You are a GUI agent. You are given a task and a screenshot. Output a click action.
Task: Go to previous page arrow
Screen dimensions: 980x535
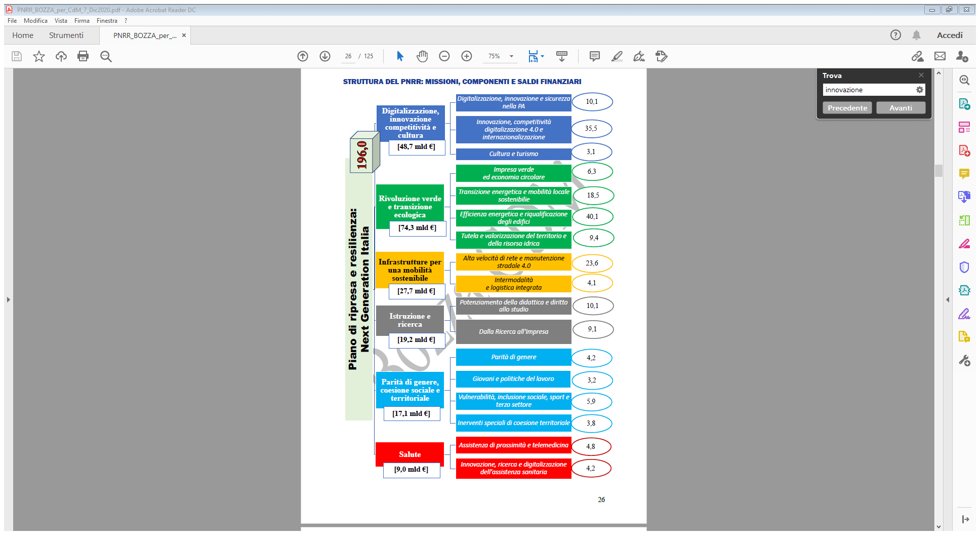303,56
